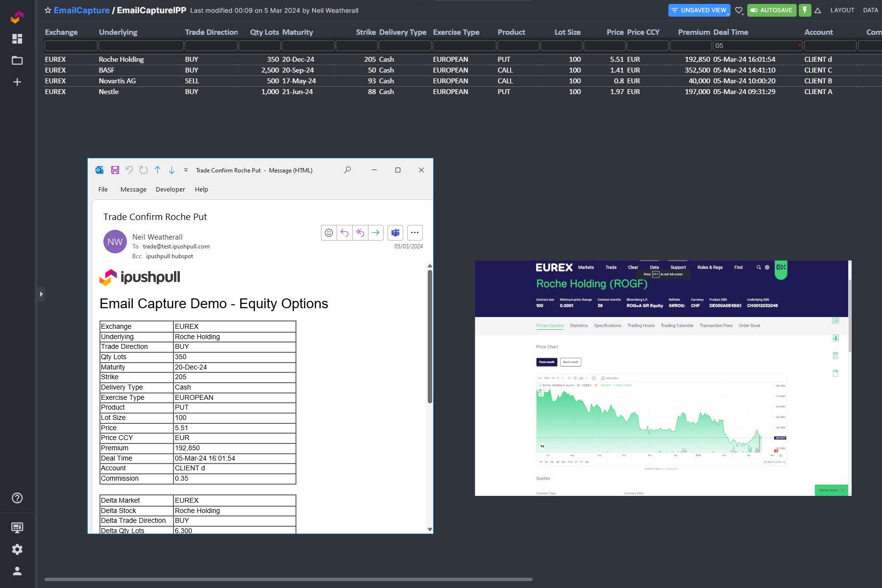Select Reply All in the email header

[360, 233]
